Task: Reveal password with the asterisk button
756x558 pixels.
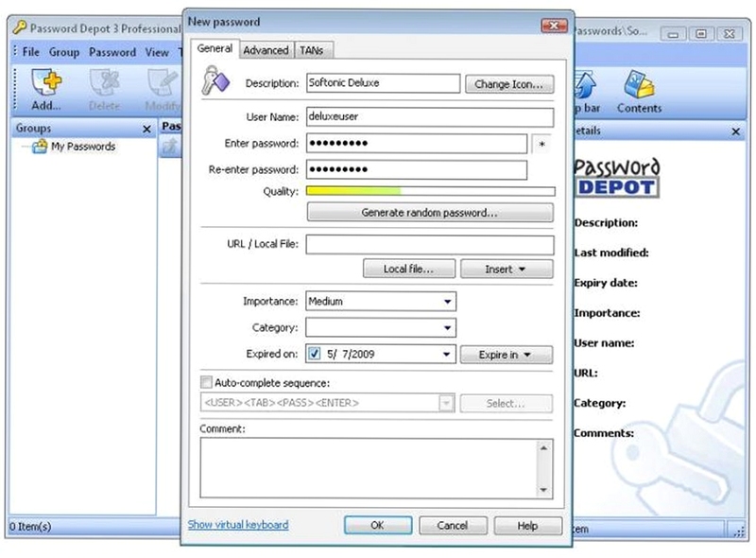Action: coord(541,144)
